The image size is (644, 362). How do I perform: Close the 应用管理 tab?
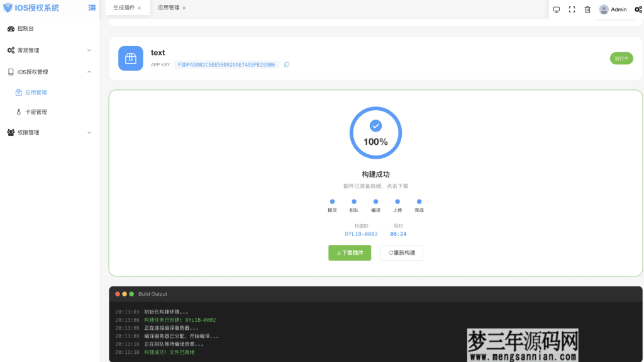pos(184,8)
